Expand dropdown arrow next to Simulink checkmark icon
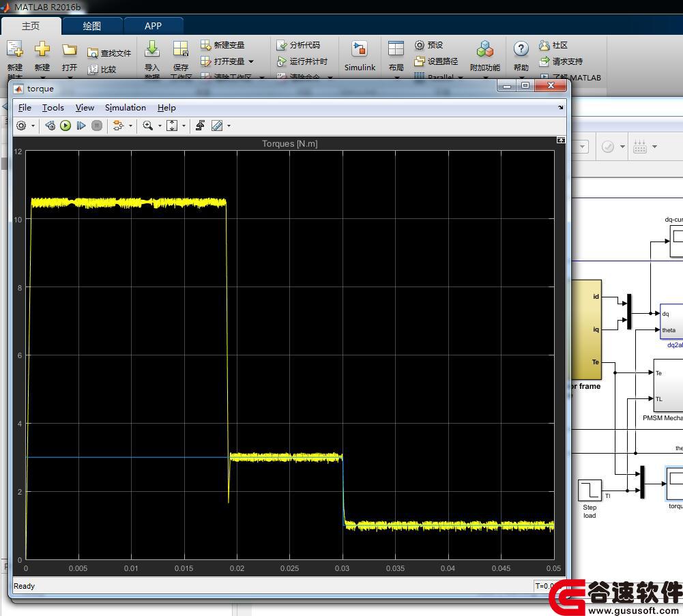 [622, 147]
